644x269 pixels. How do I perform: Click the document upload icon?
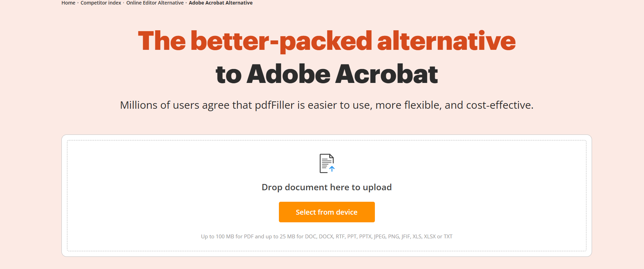tap(326, 163)
